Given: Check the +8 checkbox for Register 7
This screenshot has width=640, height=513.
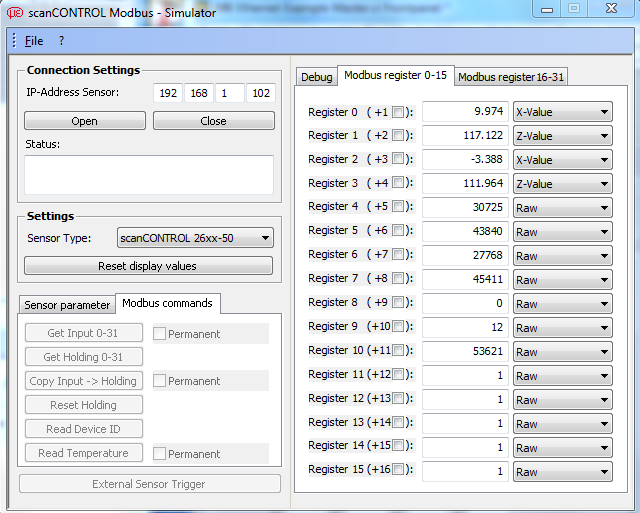Looking at the screenshot, I should pos(398,278).
